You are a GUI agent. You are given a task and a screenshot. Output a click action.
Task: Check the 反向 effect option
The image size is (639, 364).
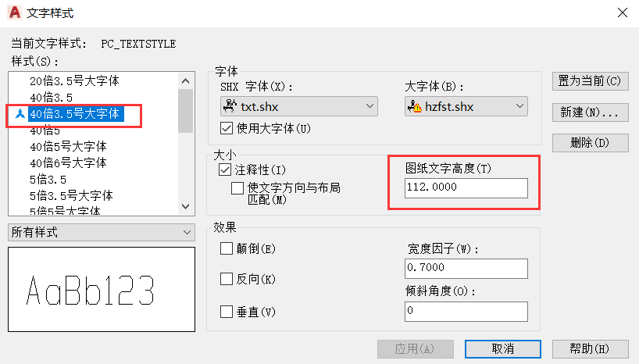click(227, 279)
